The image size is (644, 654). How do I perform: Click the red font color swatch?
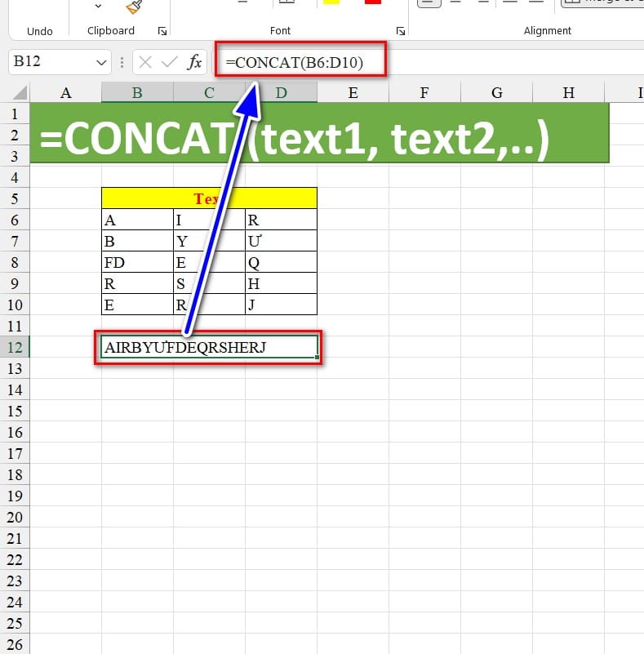[373, 2]
